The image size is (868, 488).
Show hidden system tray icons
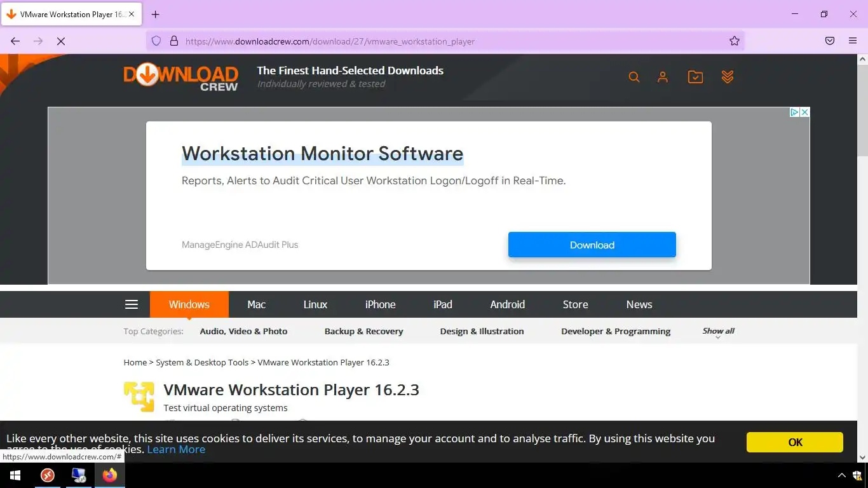pos(842,475)
